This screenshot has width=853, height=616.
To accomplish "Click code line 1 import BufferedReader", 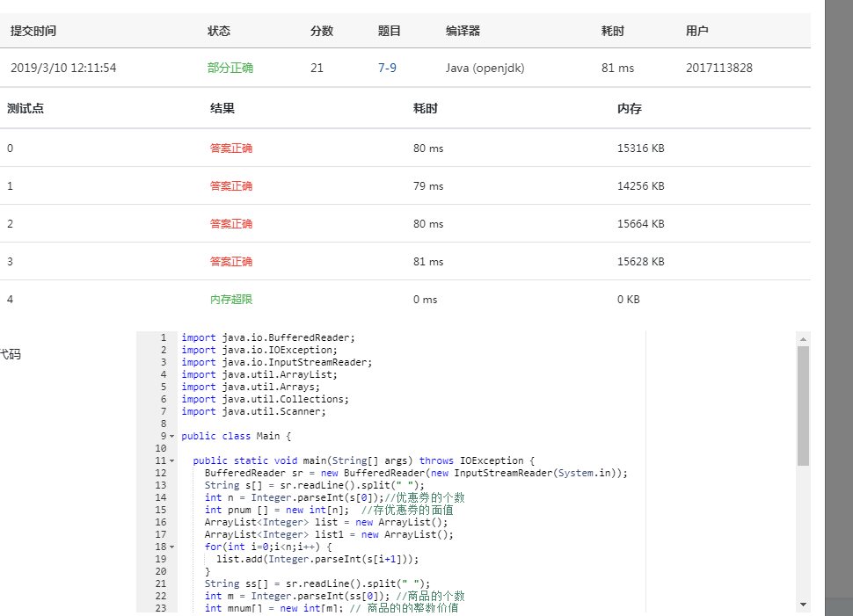I will click(267, 337).
